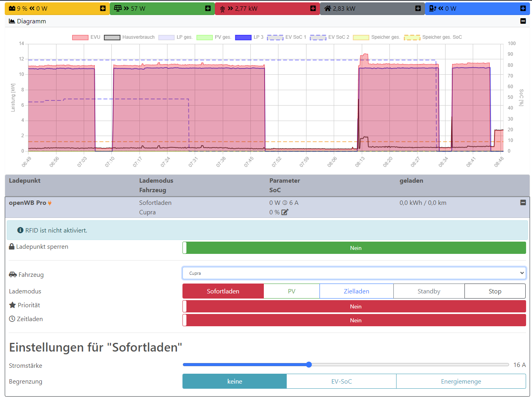The width and height of the screenshot is (532, 399).
Task: Click the battery storage icon in yellow tile
Action: (12, 8)
